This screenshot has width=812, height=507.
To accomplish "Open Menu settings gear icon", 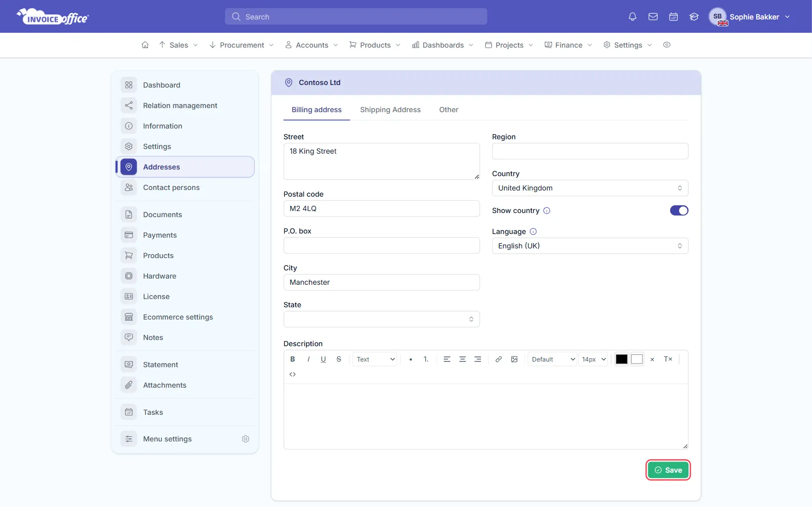I will point(245,439).
